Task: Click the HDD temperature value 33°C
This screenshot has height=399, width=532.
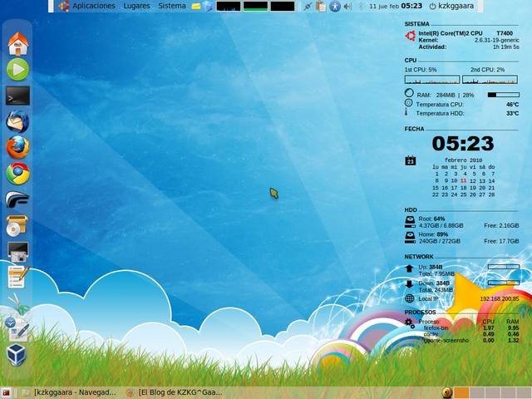Action: pyautogui.click(x=512, y=113)
